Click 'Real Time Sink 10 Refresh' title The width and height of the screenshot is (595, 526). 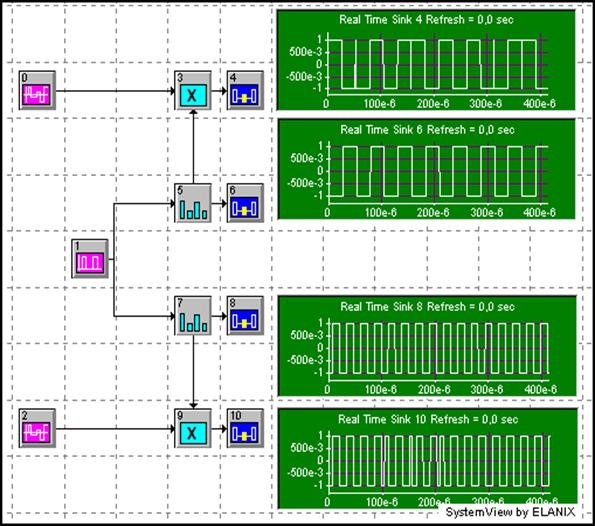(x=428, y=419)
